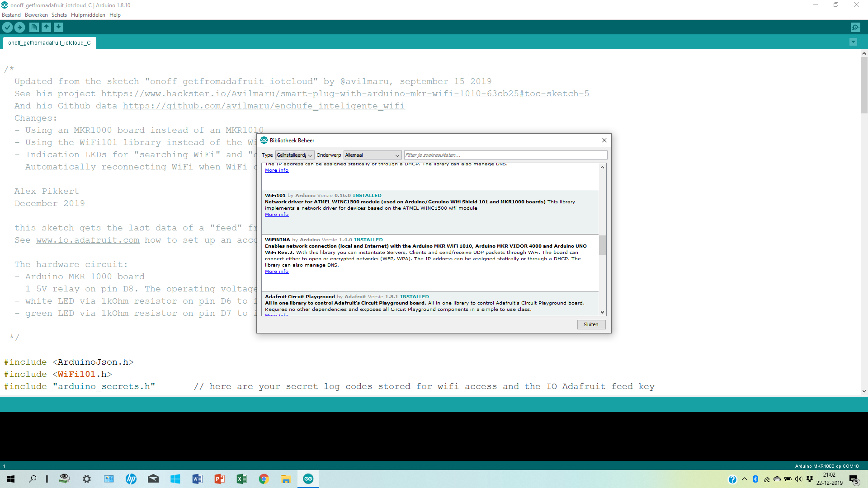Click the library search filter field
Image resolution: width=868 pixels, height=488 pixels.
pyautogui.click(x=505, y=155)
